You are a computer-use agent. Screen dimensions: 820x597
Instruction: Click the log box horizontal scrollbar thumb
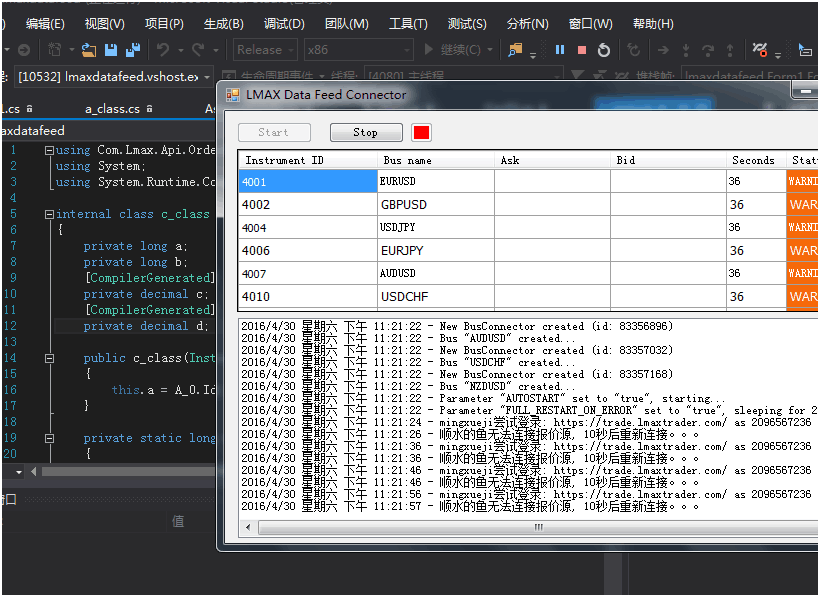538,527
